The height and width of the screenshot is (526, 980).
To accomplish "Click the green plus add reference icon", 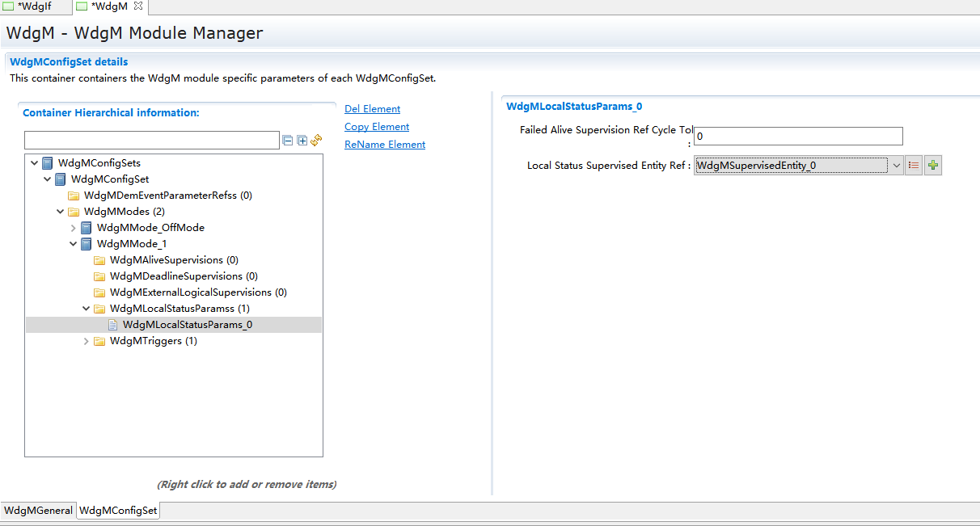I will point(933,166).
